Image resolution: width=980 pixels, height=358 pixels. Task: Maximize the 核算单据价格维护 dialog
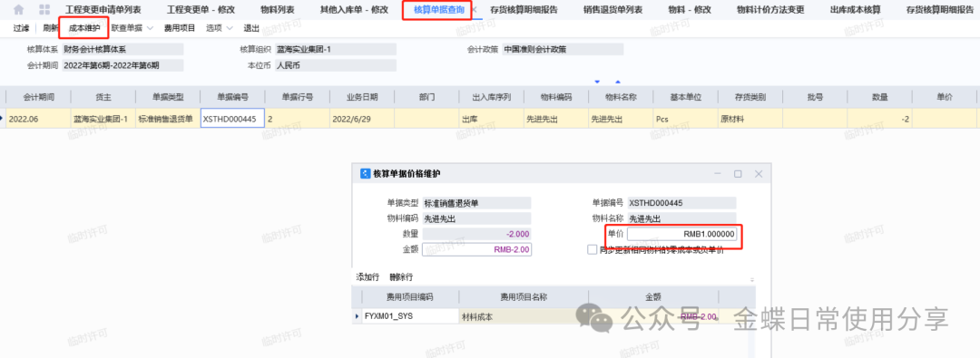pyautogui.click(x=738, y=174)
